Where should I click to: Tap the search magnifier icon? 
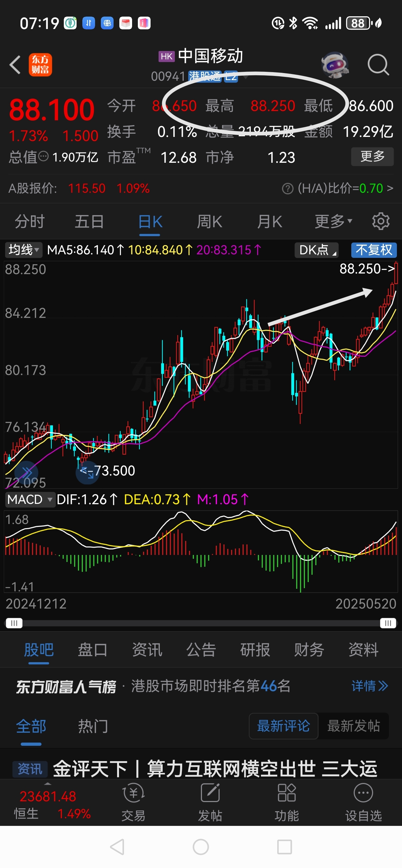(x=378, y=64)
